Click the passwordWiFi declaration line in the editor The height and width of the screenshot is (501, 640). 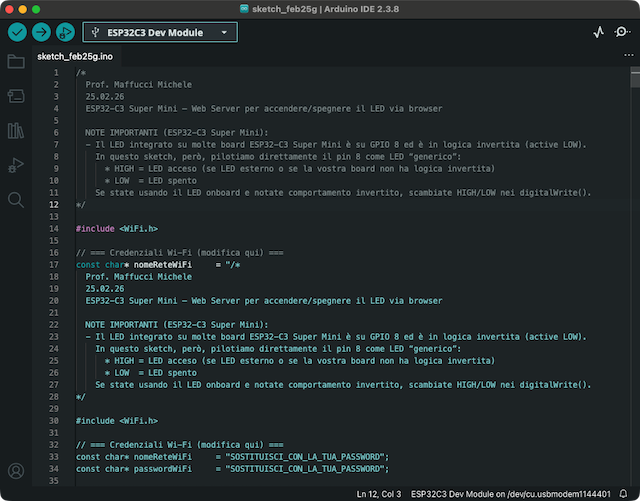(231, 468)
